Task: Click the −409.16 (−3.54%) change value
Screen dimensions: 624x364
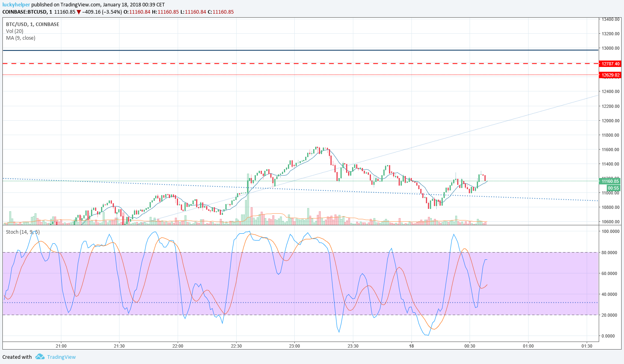Action: (102, 12)
